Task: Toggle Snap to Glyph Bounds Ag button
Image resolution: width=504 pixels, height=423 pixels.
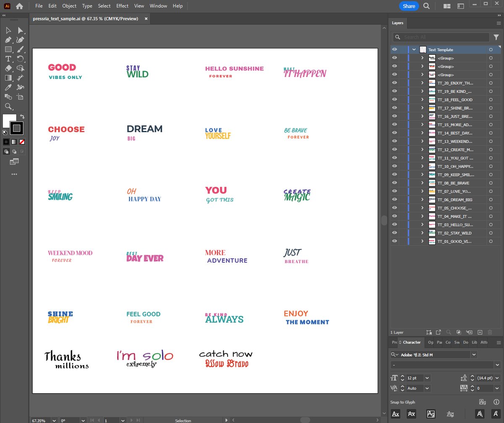Action: click(x=431, y=414)
